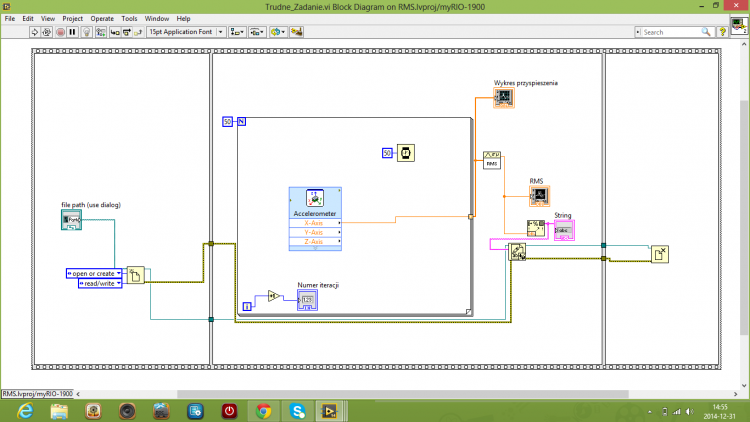
Task: Select the RMS function node
Action: [x=492, y=160]
